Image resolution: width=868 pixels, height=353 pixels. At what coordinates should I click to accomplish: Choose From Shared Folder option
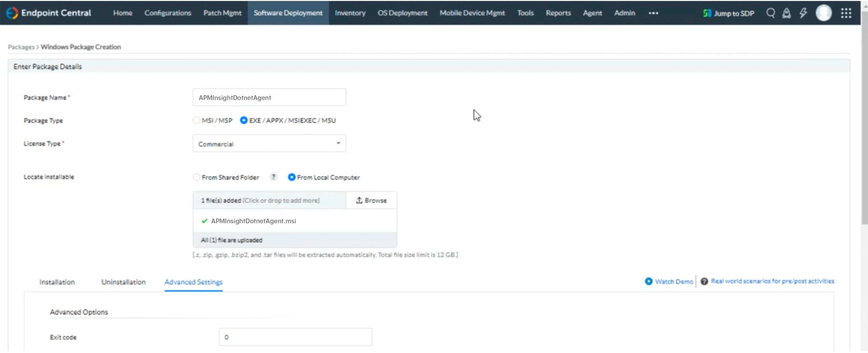tap(196, 177)
